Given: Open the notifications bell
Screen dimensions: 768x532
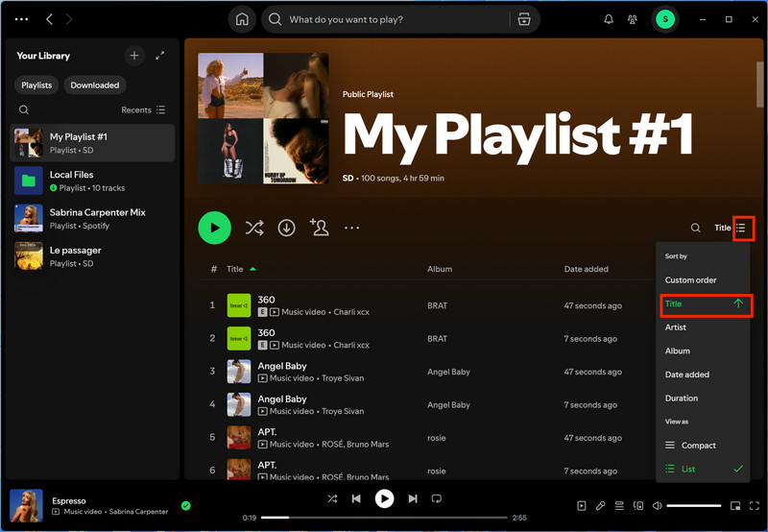Looking at the screenshot, I should click(609, 19).
